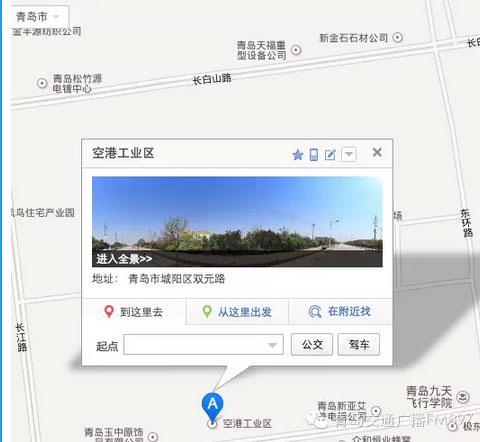
Task: Click the 青岛九天飞行学院 label text
Action: click(429, 397)
